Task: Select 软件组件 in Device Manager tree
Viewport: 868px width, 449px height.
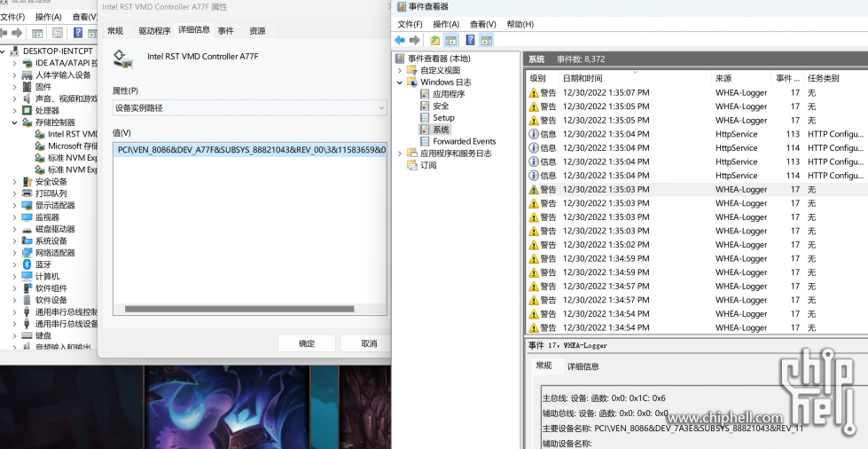Action: coord(51,288)
